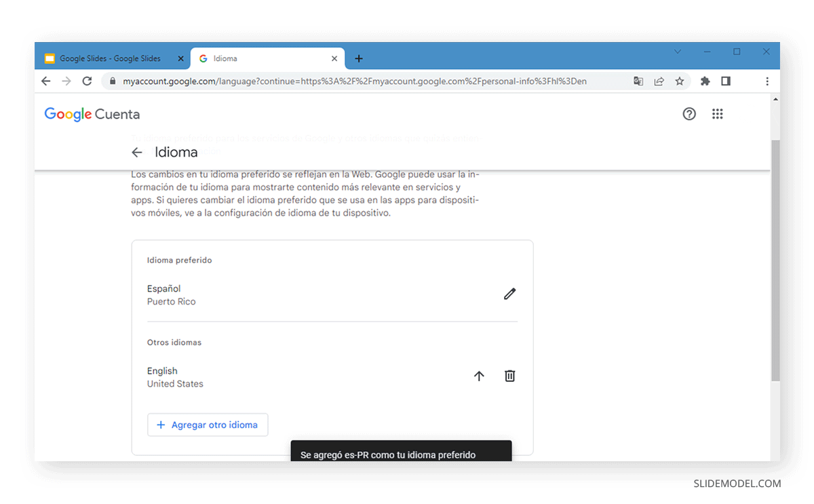814x504 pixels.
Task: Delete English using the trash icon
Action: tap(509, 376)
